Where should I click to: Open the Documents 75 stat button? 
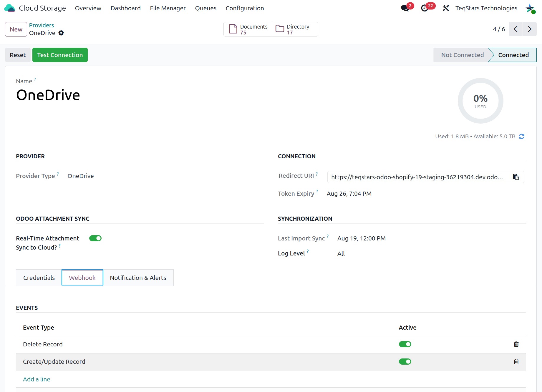(x=248, y=29)
